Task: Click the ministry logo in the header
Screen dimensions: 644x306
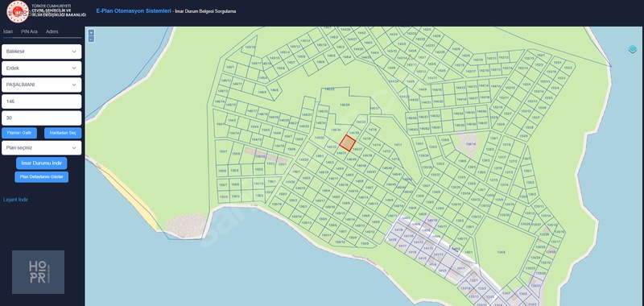Action: click(18, 11)
